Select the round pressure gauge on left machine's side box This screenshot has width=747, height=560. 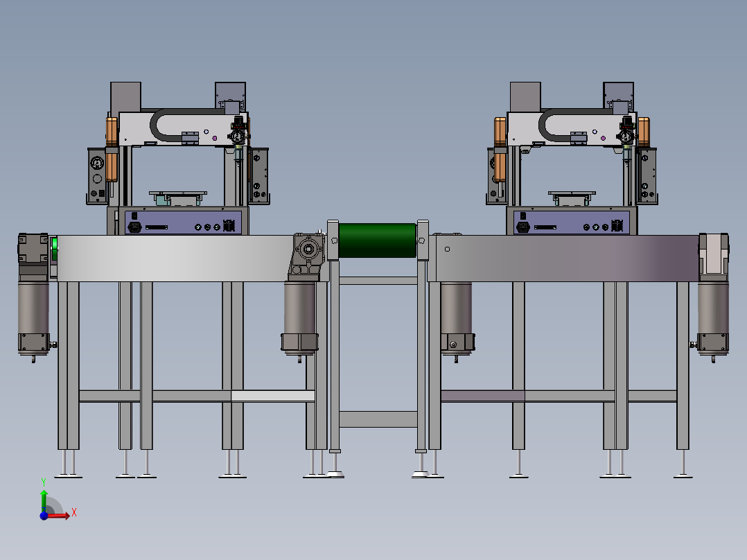click(x=97, y=163)
